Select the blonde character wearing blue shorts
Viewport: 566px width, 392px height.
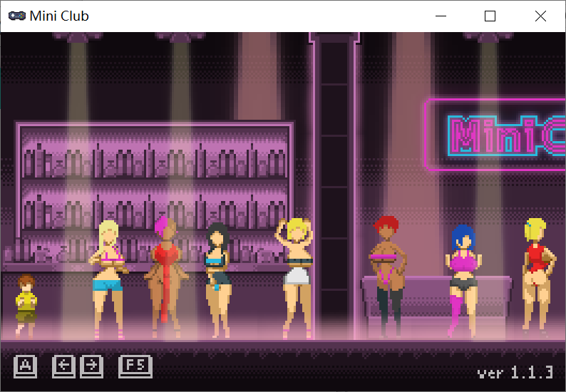tap(108, 274)
